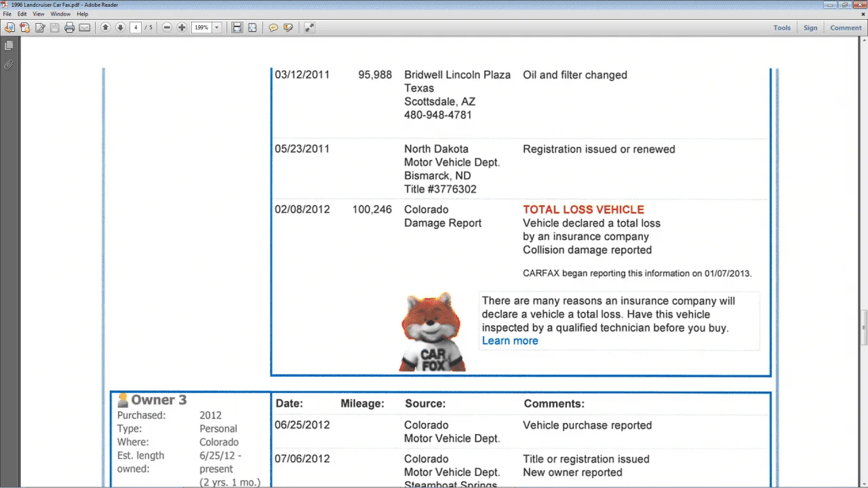Open the attachments paperclip panel
868x488 pixels.
[x=9, y=65]
